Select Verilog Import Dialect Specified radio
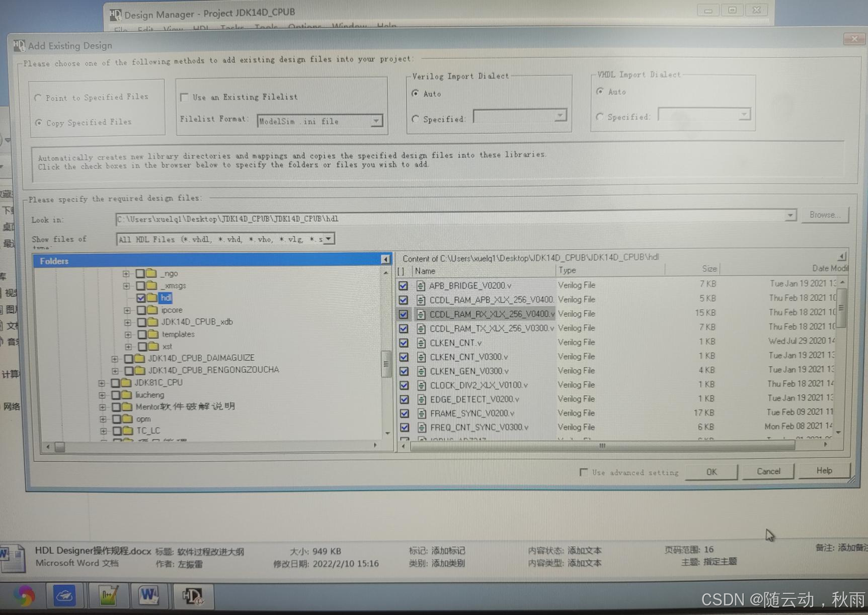 point(415,119)
